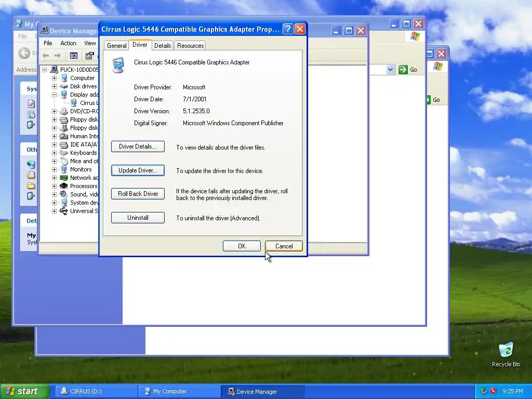
Task: Select the Disk drives category icon
Action: pyautogui.click(x=64, y=87)
